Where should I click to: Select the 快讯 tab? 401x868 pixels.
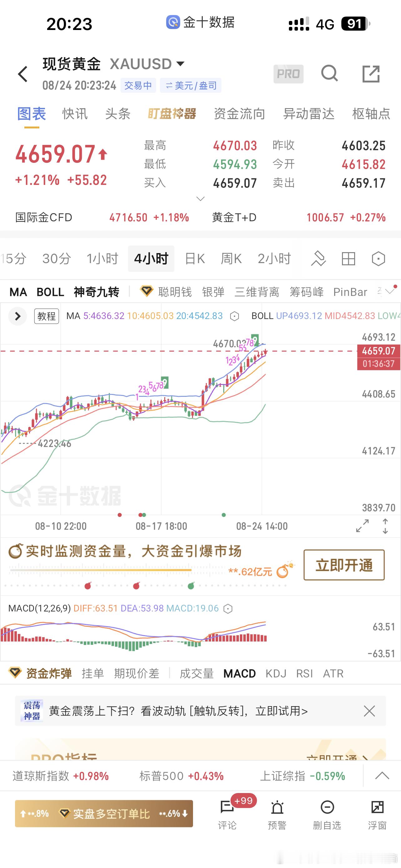75,114
